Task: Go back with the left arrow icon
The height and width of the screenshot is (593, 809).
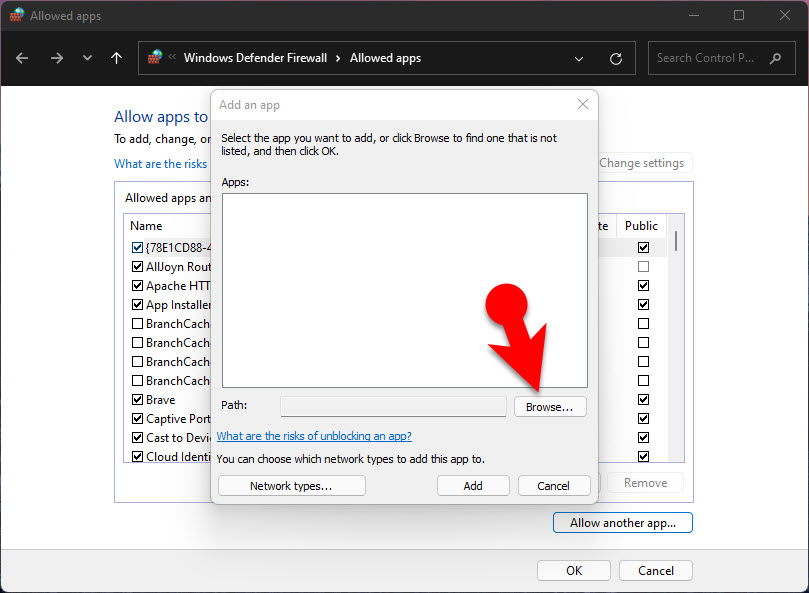Action: [22, 58]
